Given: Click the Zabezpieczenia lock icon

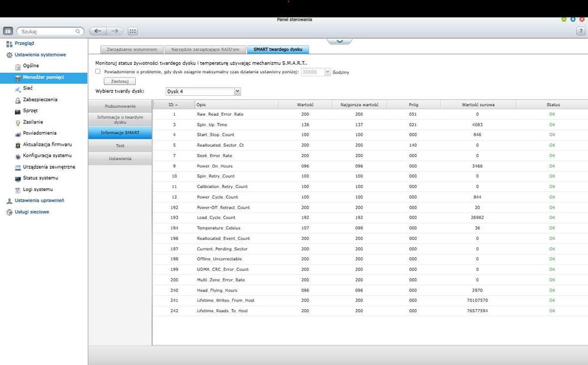Looking at the screenshot, I should tap(18, 100).
